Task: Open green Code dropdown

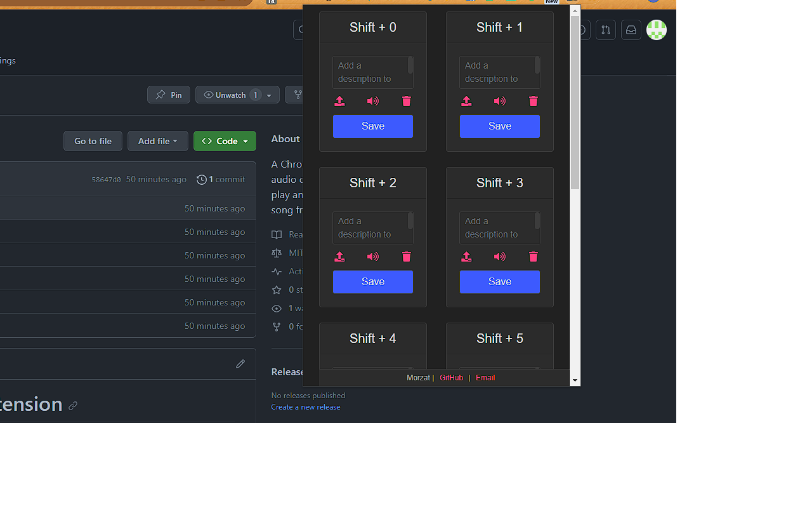Action: click(x=225, y=141)
